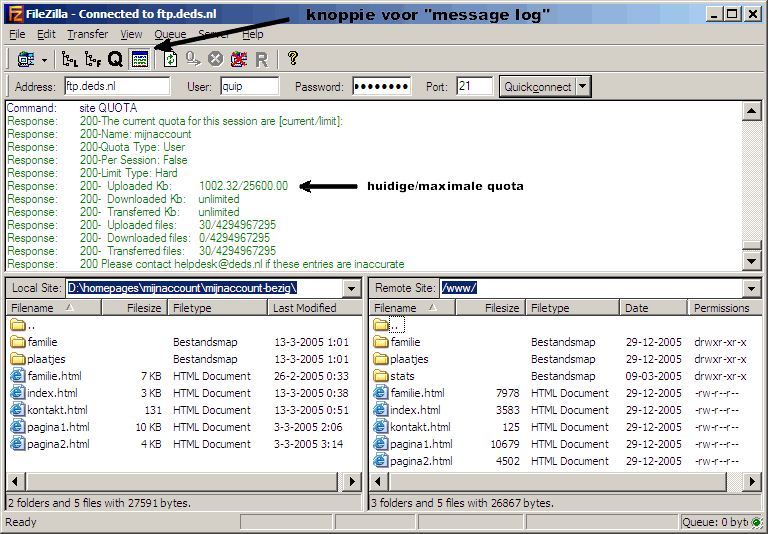Click the Disconnect toolbar icon
Screen dimensions: 768x534
(239, 59)
